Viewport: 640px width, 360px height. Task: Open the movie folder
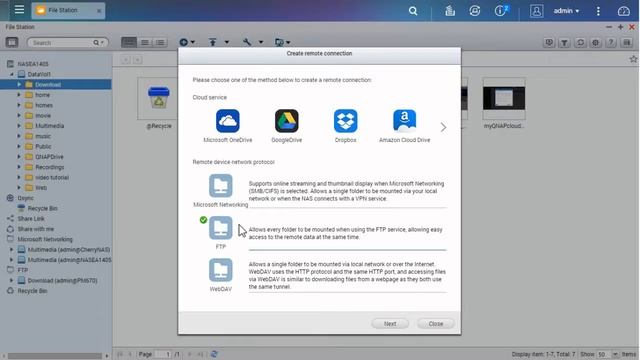43,116
